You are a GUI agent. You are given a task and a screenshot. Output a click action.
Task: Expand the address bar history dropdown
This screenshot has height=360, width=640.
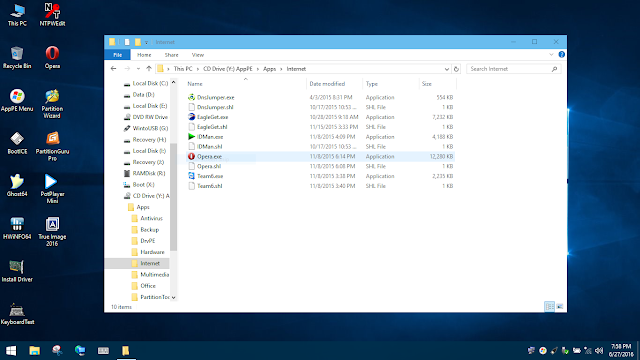tap(447, 69)
